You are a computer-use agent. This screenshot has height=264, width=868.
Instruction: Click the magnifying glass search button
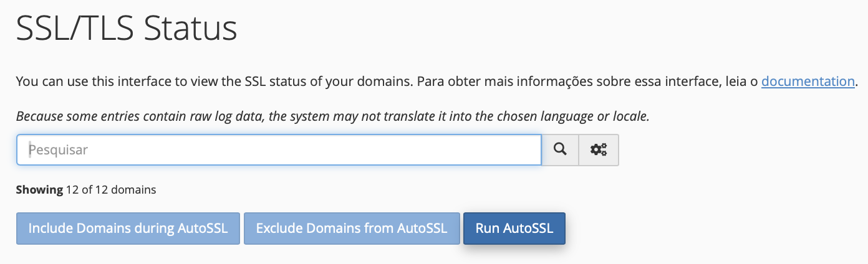[561, 150]
